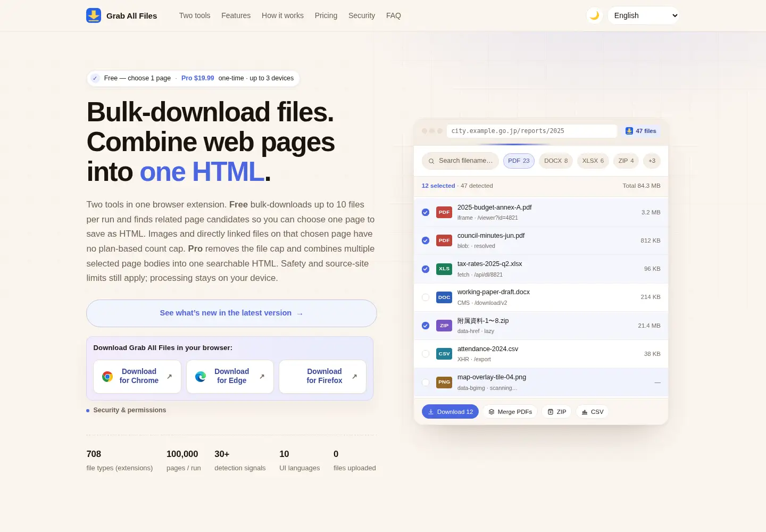Select the DOCX 8 filter chip
766x532 pixels.
coord(556,161)
